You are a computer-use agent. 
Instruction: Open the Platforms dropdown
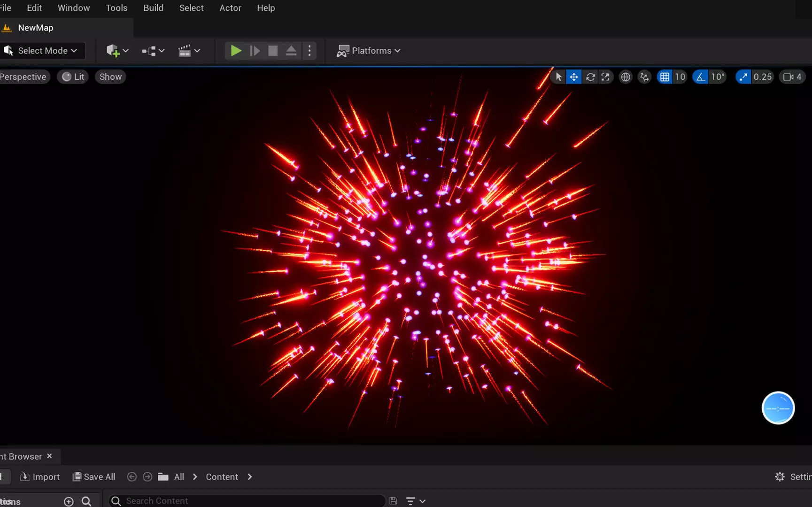pos(369,51)
